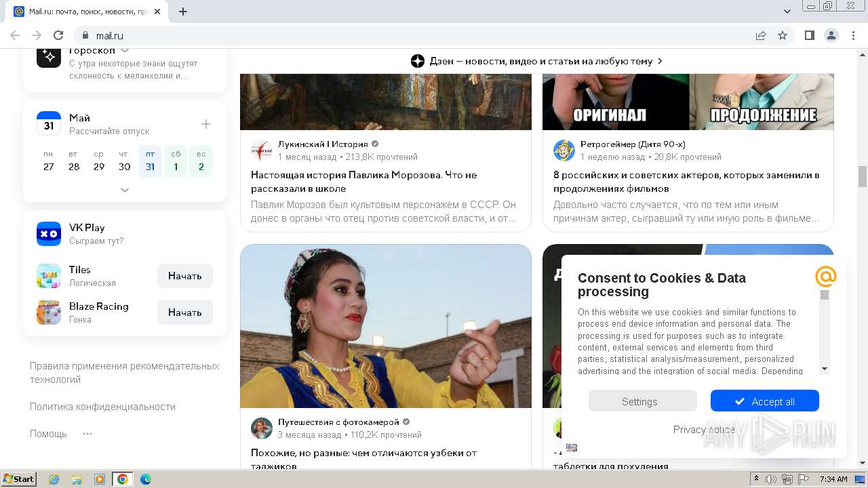Image resolution: width=868 pixels, height=488 pixels.
Task: Read article about 8 российских и советских актеров
Action: (686, 182)
